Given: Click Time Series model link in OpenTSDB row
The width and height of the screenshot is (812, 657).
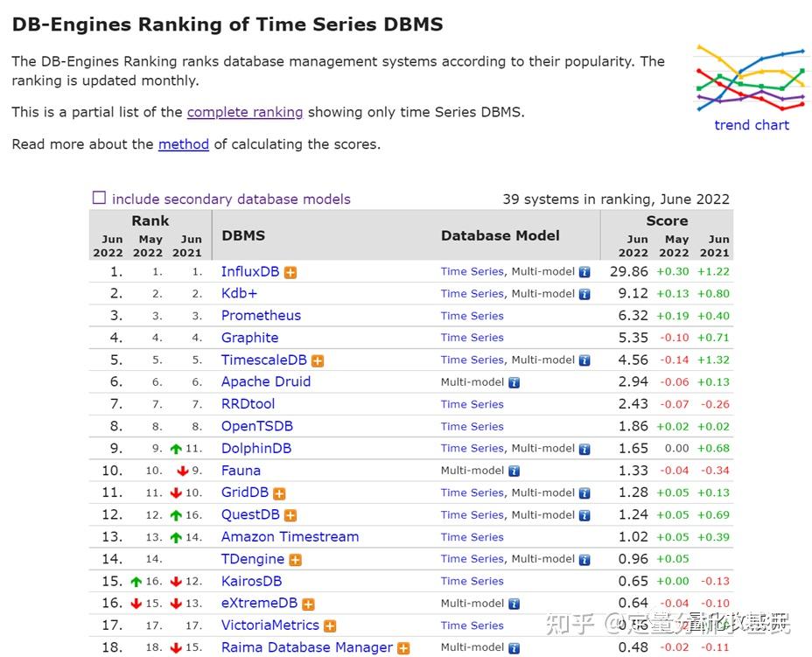Looking at the screenshot, I should [472, 427].
